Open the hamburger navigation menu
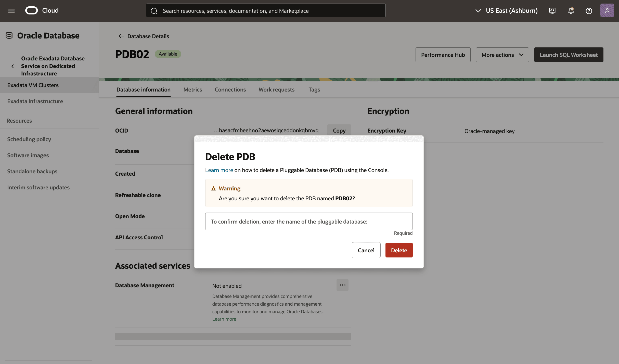619x364 pixels. point(11,11)
